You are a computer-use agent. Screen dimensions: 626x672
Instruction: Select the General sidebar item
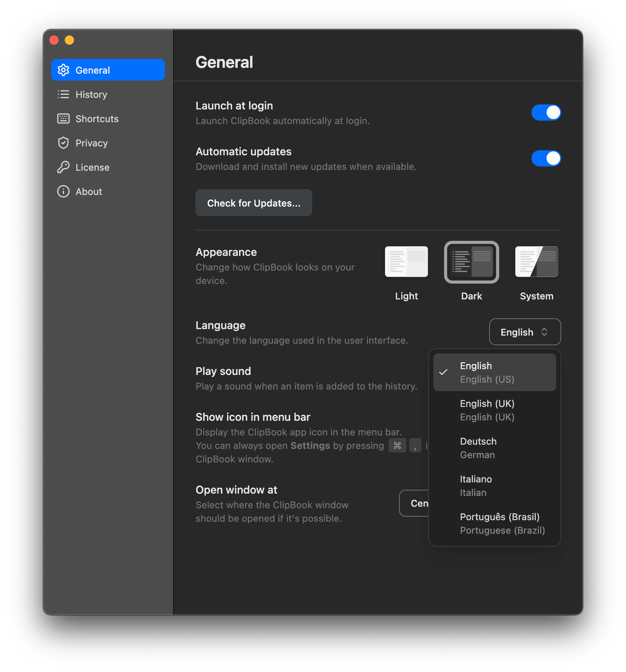[x=108, y=70]
